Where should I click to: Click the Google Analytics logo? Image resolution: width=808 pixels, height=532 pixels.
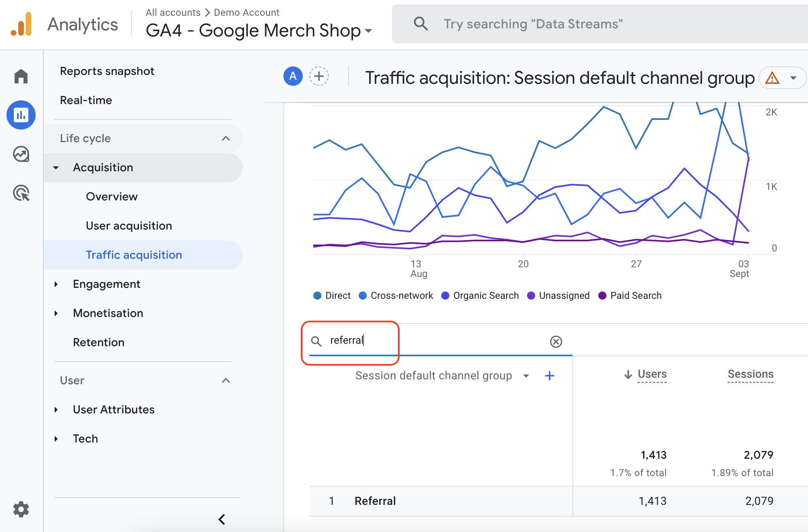[x=21, y=24]
